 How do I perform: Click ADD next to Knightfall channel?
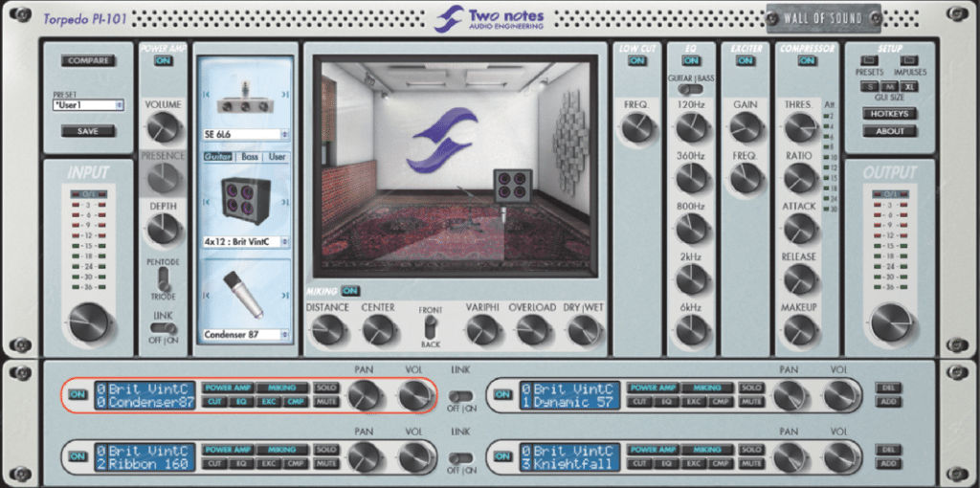pos(888,464)
